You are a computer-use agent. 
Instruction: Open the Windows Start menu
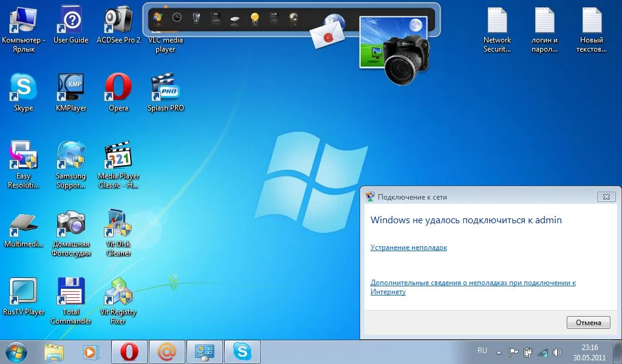[x=16, y=352]
